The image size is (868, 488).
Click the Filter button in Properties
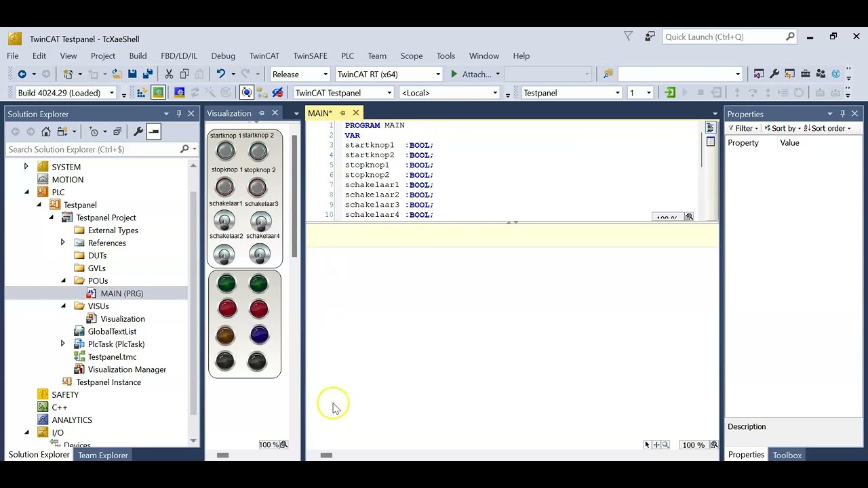point(744,128)
